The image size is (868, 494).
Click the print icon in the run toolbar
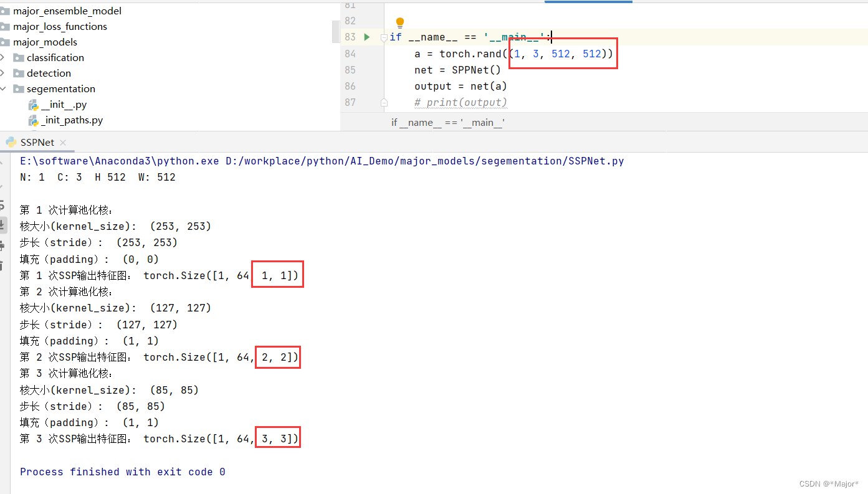point(3,246)
